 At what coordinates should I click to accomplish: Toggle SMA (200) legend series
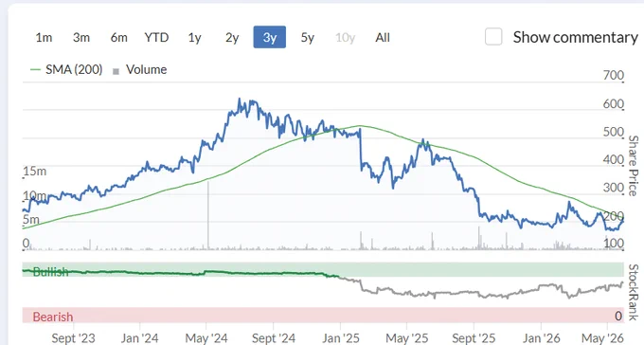[x=66, y=69]
